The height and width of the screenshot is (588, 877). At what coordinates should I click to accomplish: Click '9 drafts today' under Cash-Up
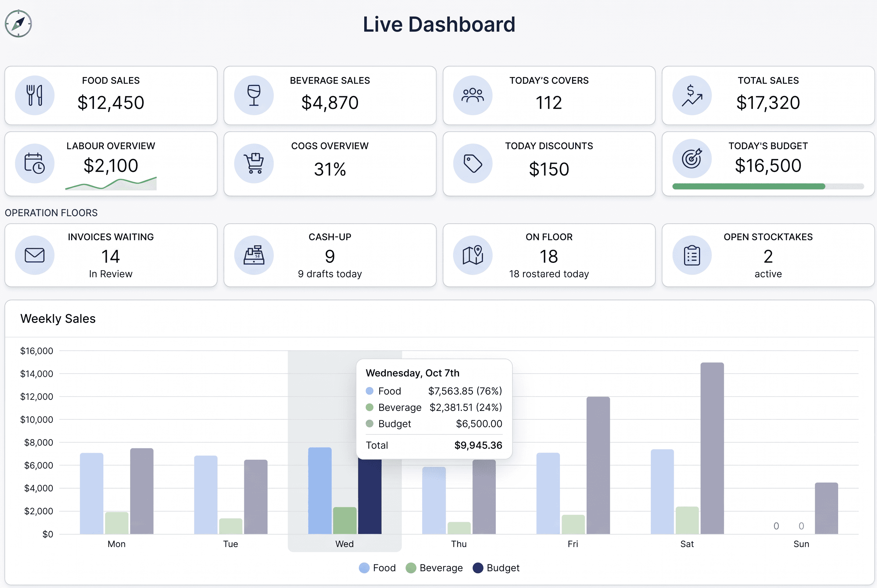click(330, 274)
